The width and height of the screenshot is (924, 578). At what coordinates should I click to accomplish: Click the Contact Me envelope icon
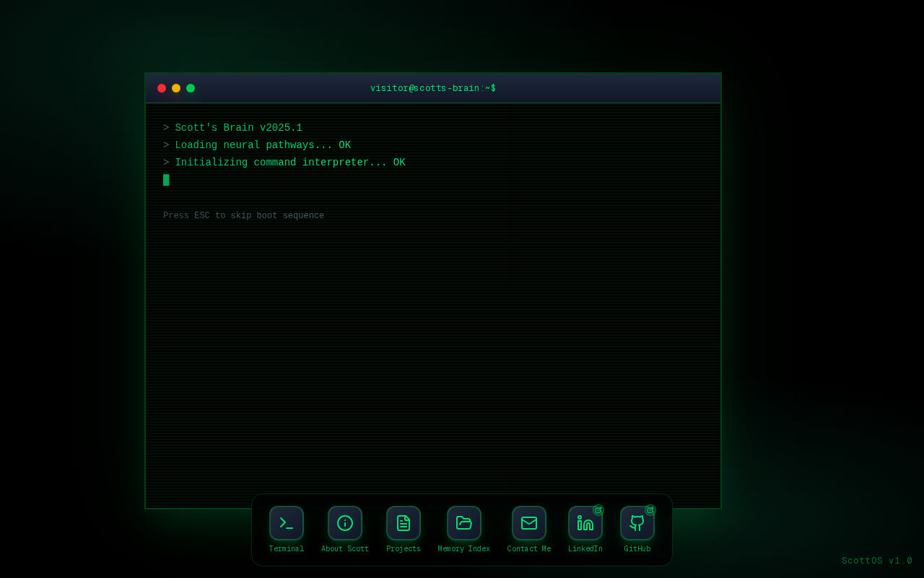point(529,523)
